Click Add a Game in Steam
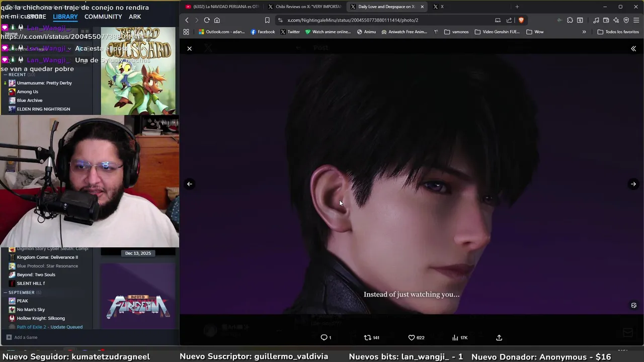The height and width of the screenshot is (362, 644). [22, 337]
